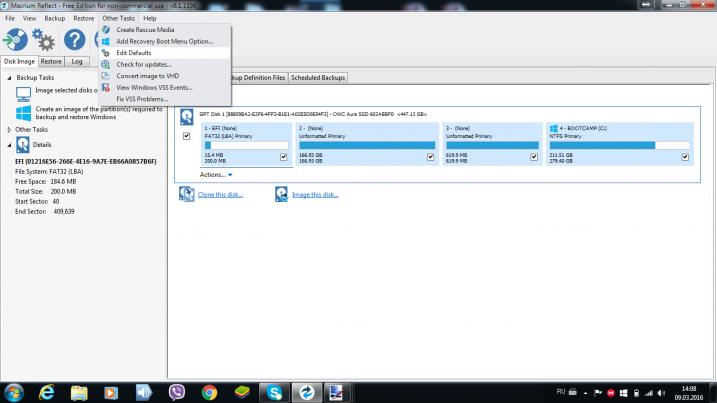Image resolution: width=717 pixels, height=403 pixels.
Task: Uncheck the EFI partition checkbox
Action: pos(284,157)
